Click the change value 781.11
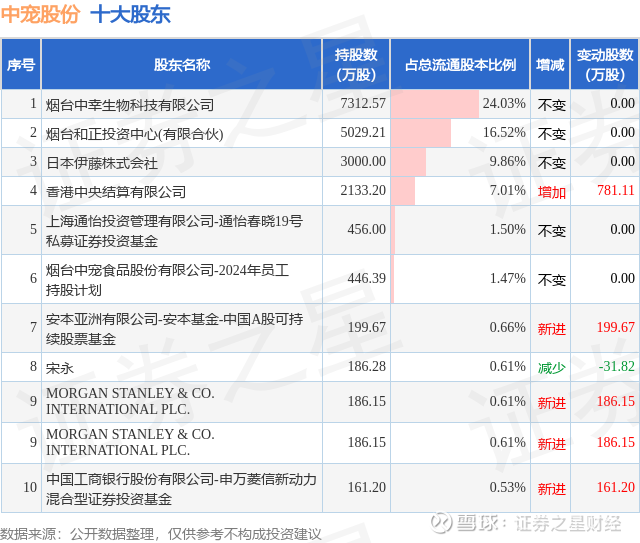640x543 pixels. (x=616, y=190)
